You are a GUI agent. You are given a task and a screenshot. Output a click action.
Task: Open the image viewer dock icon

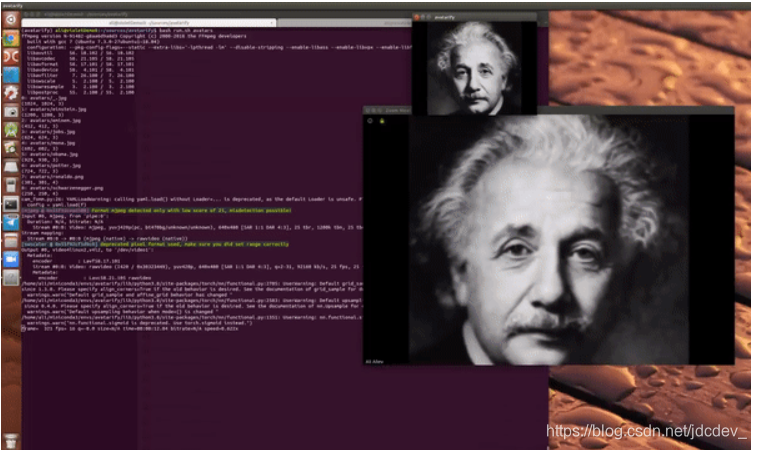click(x=11, y=148)
